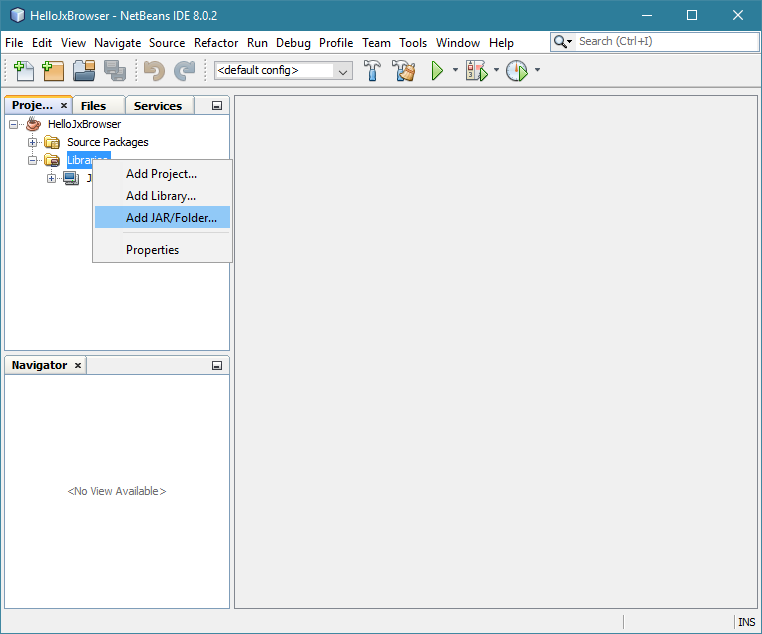Choose Add JAR/Folder... from the context menu

pos(162,218)
